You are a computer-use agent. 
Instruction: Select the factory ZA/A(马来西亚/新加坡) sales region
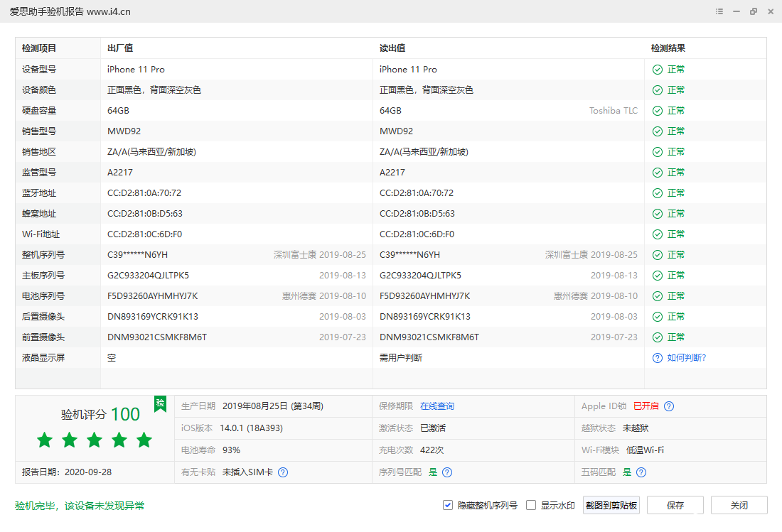tap(151, 152)
